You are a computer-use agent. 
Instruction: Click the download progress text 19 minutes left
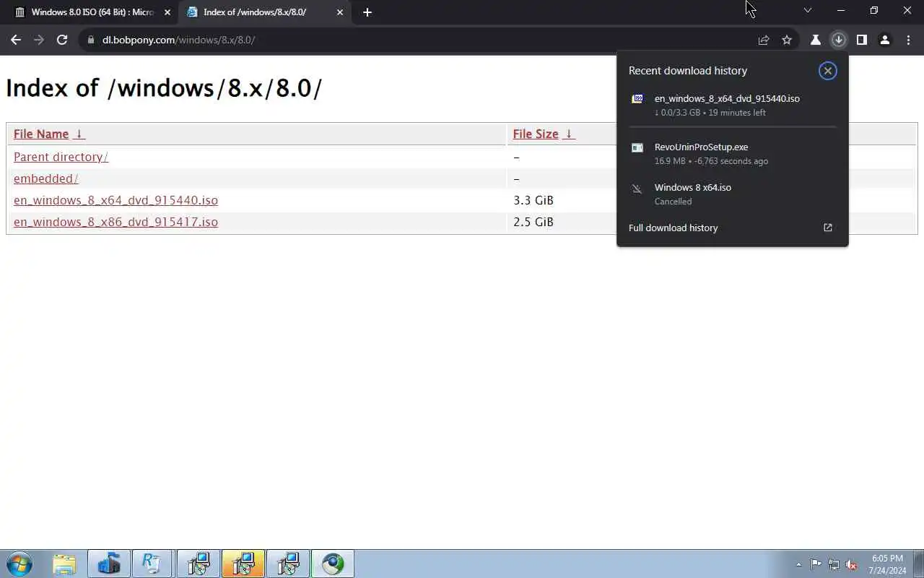[x=738, y=113]
